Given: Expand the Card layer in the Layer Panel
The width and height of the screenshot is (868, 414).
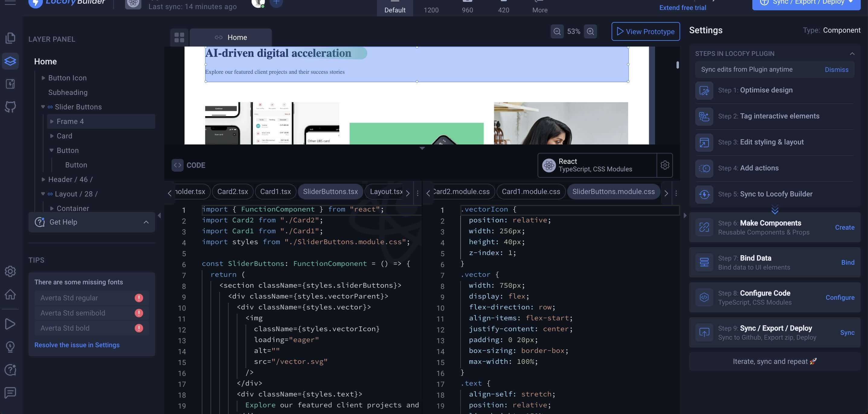Looking at the screenshot, I should 52,135.
